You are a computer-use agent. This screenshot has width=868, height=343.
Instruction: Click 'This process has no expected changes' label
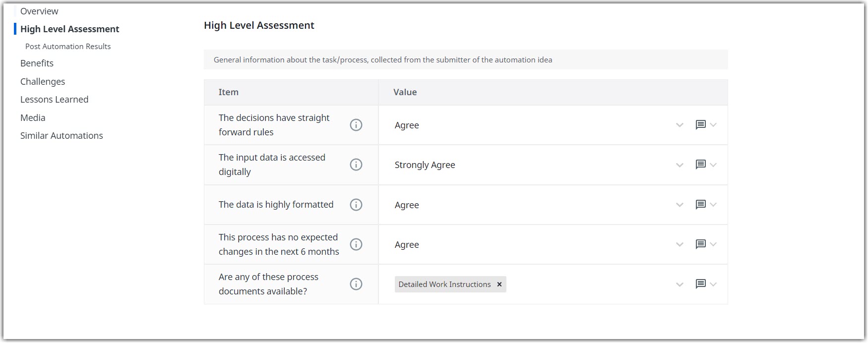coord(279,244)
